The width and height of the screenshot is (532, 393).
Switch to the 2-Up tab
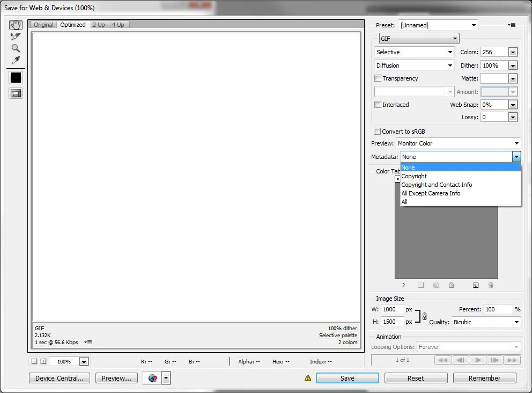(99, 25)
